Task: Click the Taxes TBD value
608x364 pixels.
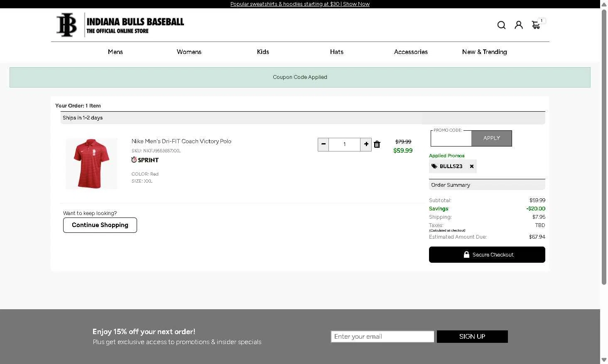Action: [x=540, y=225]
